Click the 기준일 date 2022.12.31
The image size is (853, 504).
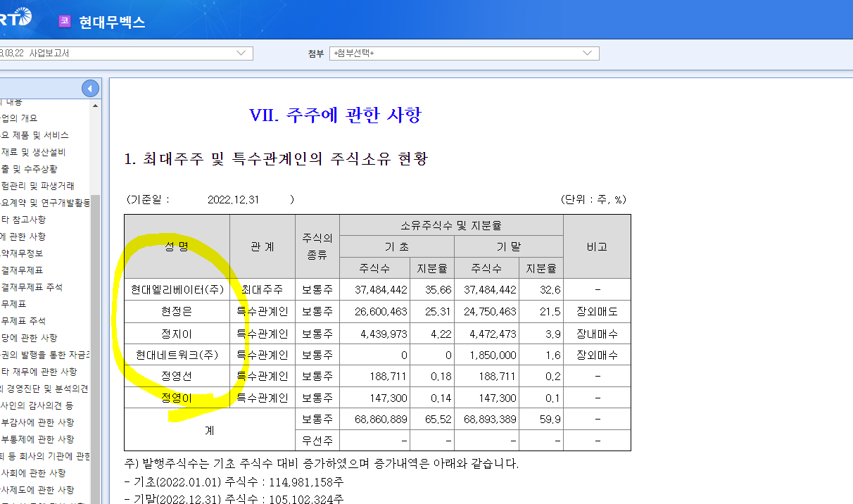234,200
